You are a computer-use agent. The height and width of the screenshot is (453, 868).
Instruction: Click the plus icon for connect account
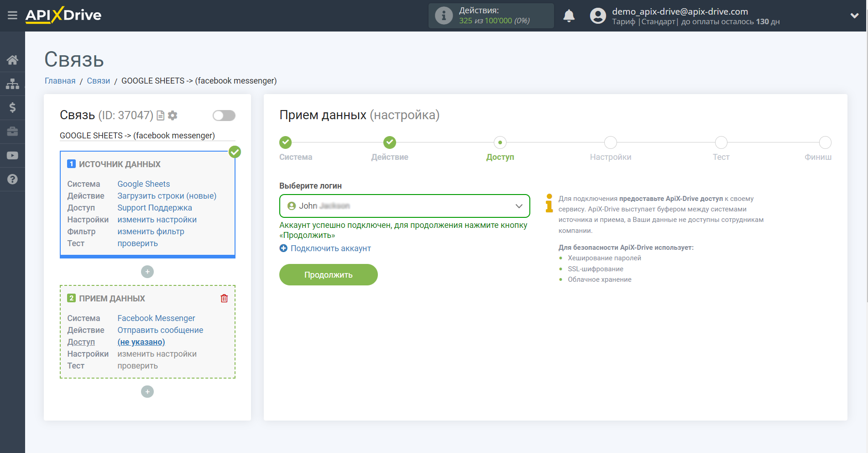click(283, 248)
